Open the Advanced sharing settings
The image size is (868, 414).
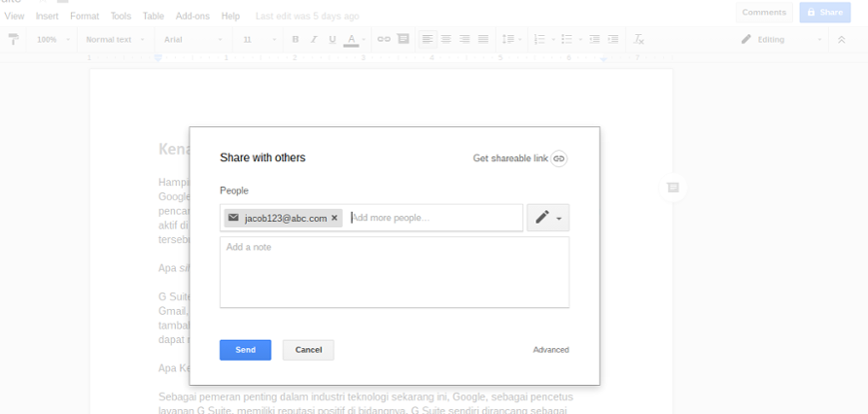click(x=550, y=350)
